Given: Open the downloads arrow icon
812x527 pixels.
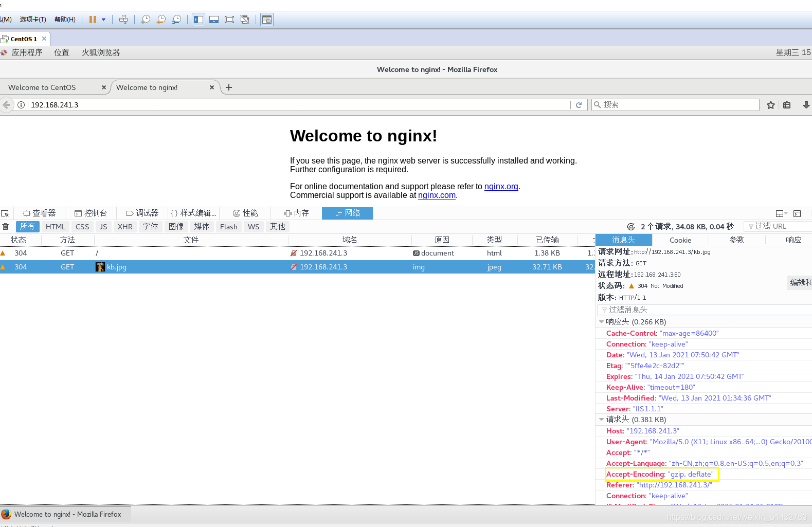Looking at the screenshot, I should pyautogui.click(x=806, y=105).
